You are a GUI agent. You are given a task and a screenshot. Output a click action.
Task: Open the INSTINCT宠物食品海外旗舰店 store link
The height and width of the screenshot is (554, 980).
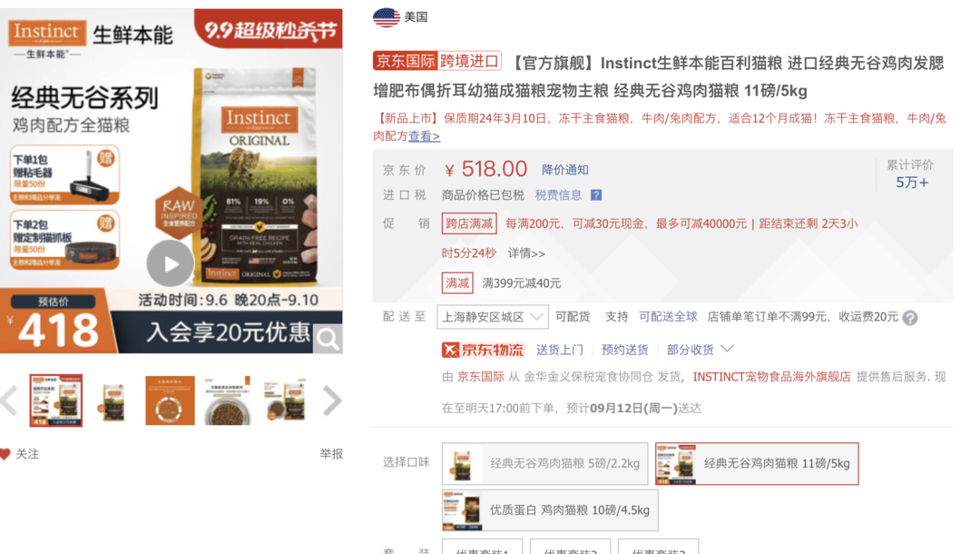(x=771, y=377)
